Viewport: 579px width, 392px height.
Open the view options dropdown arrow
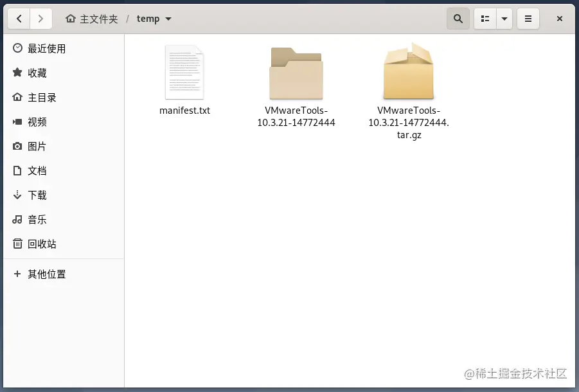tap(504, 19)
